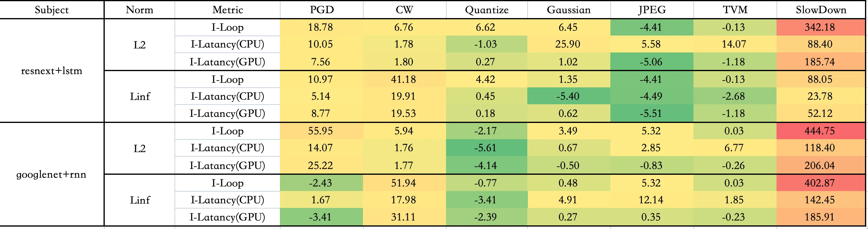868x229 pixels.
Task: Select the TVM header cell
Action: click(x=735, y=10)
